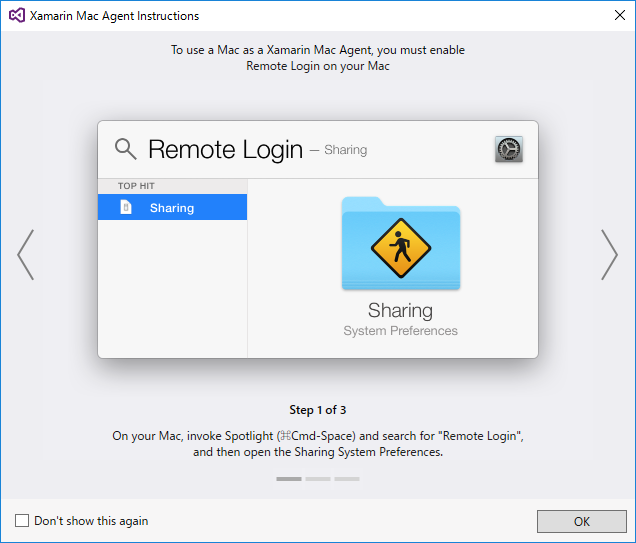Go to next instruction with right chevron

pyautogui.click(x=609, y=255)
